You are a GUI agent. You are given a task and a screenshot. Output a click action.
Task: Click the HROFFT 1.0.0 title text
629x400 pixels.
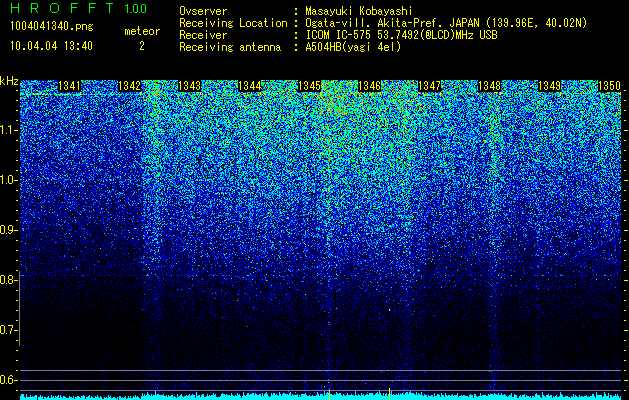(78, 8)
